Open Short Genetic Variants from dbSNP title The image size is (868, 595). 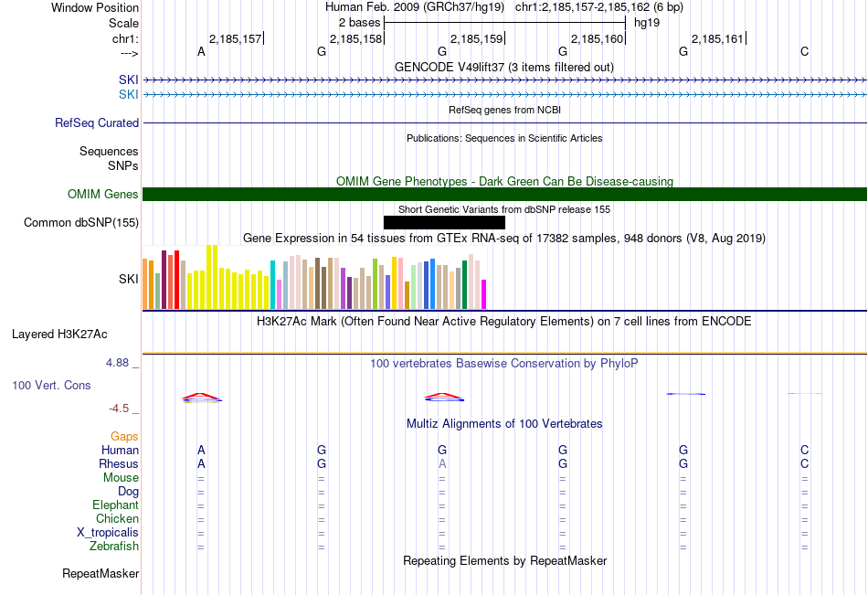tap(504, 209)
